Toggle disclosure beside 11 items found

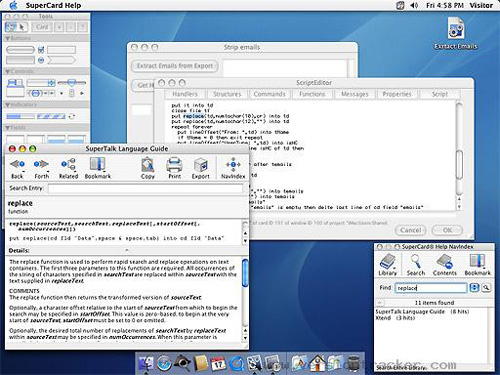pos(380,303)
